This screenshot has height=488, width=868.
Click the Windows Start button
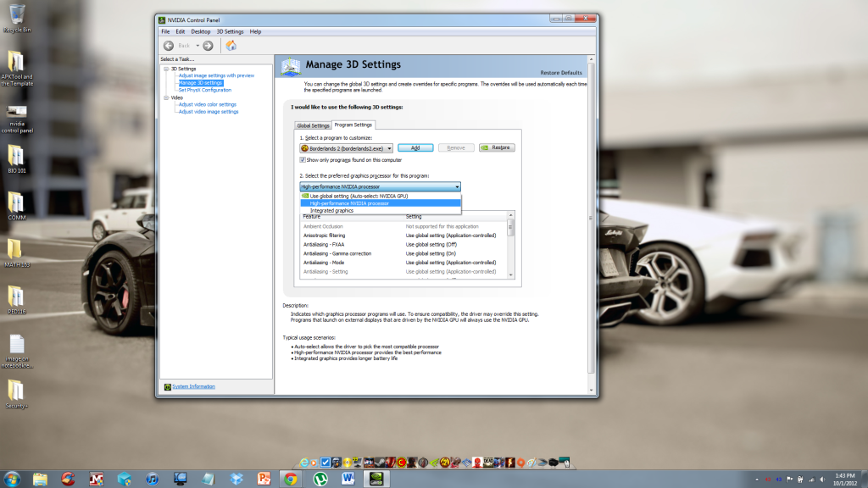pyautogui.click(x=12, y=480)
